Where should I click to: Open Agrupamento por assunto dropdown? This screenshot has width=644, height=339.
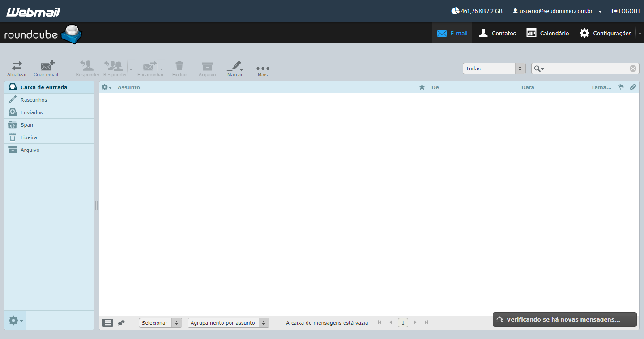click(228, 323)
